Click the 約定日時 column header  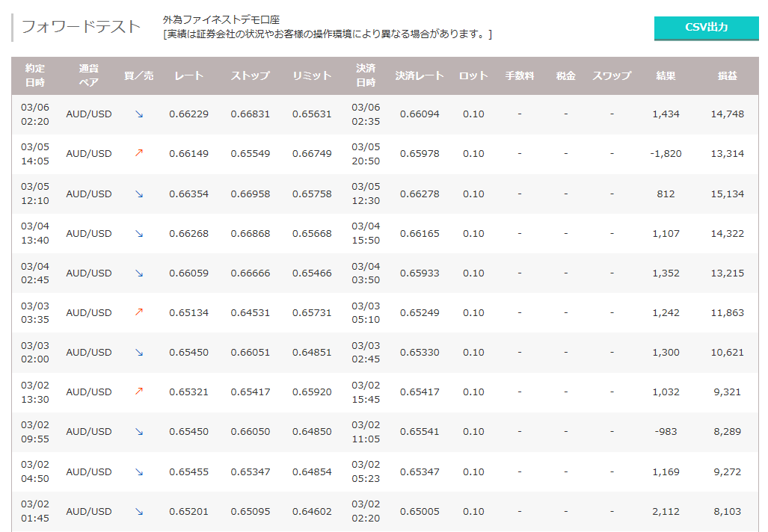pyautogui.click(x=35, y=75)
